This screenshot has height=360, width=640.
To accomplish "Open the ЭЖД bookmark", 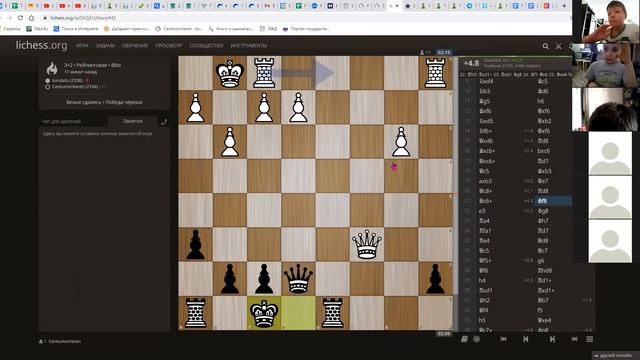I will point(269,29).
